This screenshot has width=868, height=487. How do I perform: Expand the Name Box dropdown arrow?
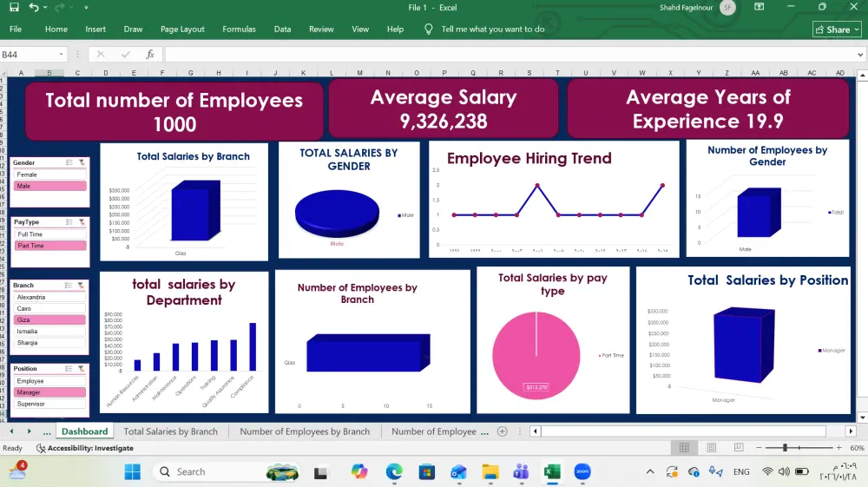click(61, 54)
